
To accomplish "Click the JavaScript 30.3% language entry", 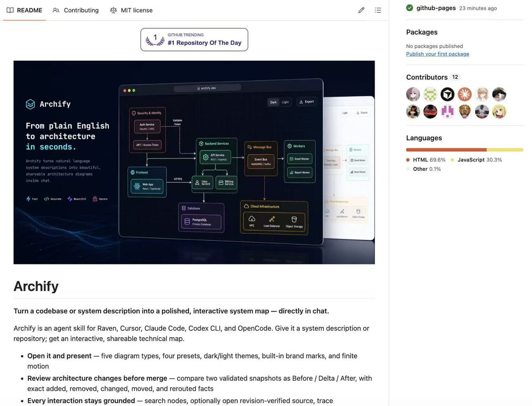I will (476, 160).
